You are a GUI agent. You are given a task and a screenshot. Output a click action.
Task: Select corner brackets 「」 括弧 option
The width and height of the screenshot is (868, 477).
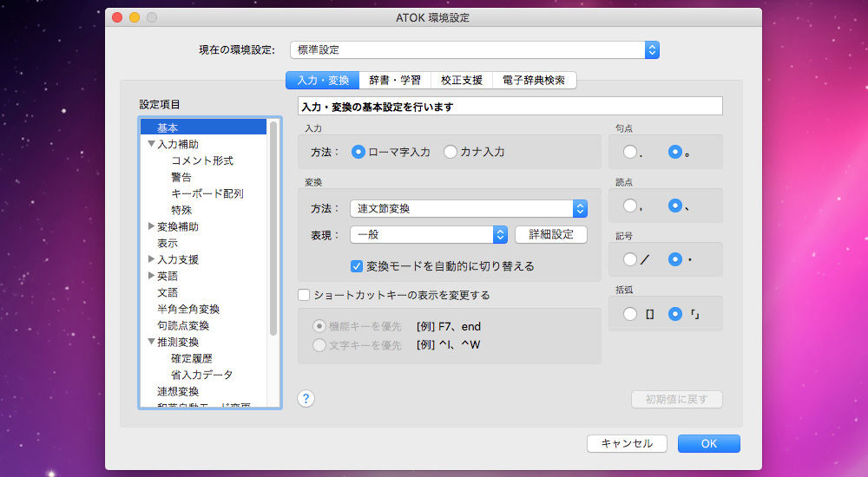[x=674, y=314]
